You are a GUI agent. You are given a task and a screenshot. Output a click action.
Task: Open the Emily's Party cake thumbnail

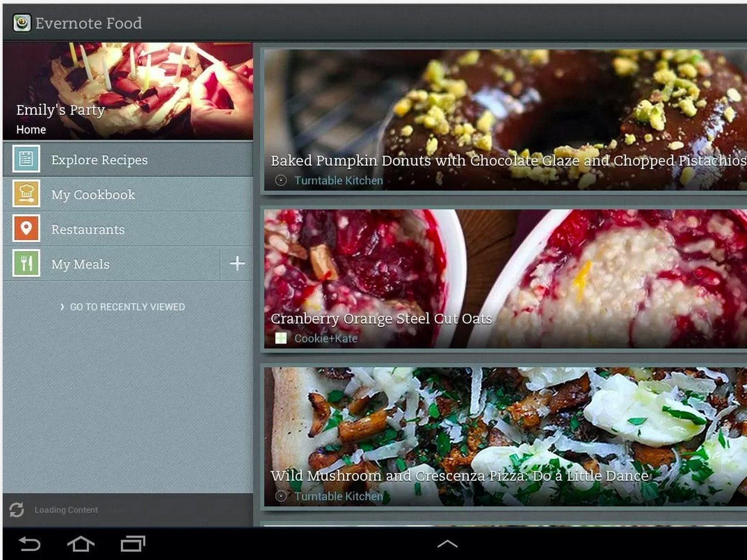pyautogui.click(x=128, y=91)
